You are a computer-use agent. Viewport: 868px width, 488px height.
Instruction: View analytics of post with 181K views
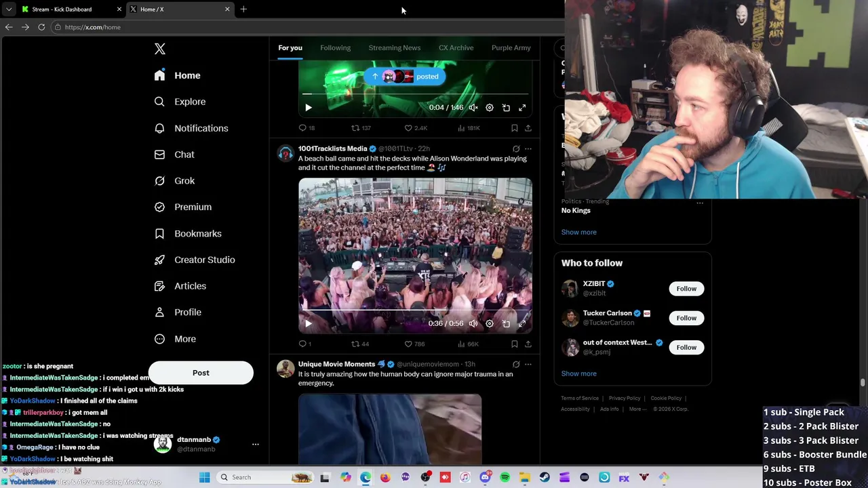click(469, 128)
